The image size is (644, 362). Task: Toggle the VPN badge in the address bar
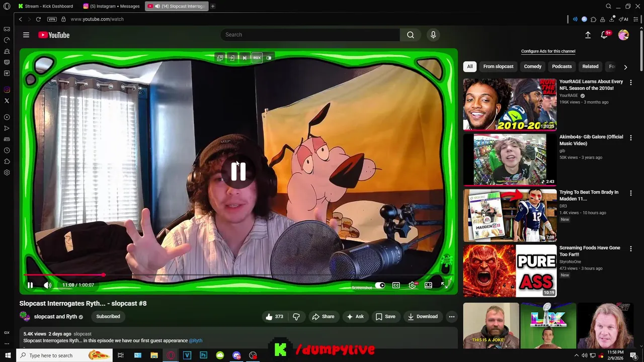52,19
